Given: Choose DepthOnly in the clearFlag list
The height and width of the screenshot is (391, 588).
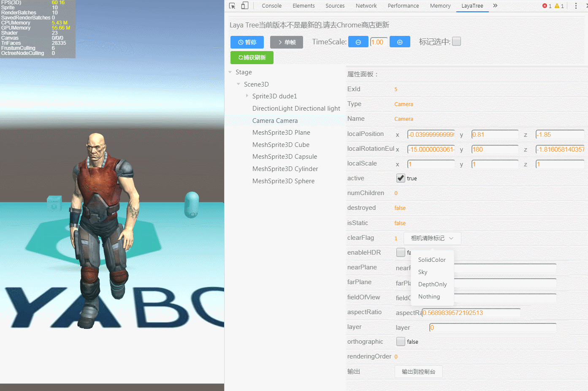Looking at the screenshot, I should pyautogui.click(x=432, y=284).
